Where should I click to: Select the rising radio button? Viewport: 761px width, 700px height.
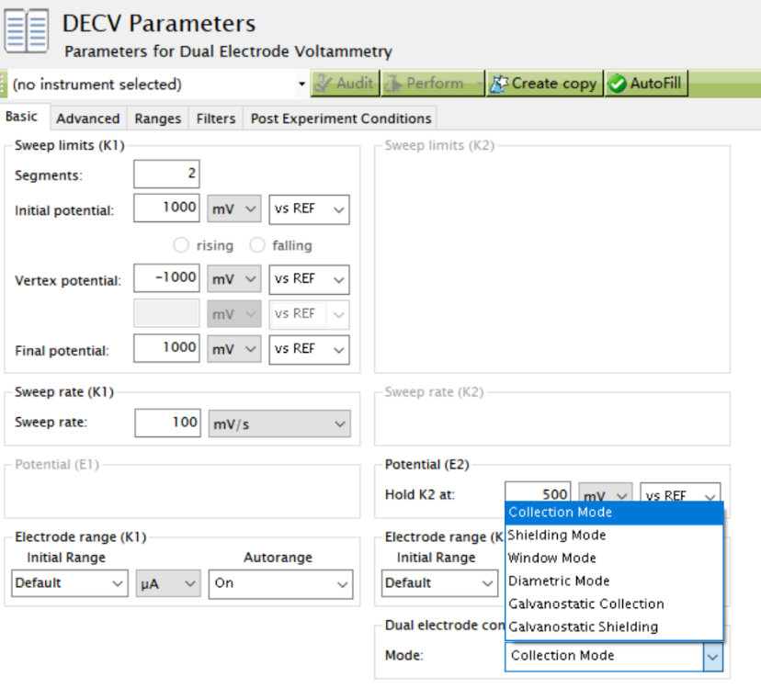181,245
